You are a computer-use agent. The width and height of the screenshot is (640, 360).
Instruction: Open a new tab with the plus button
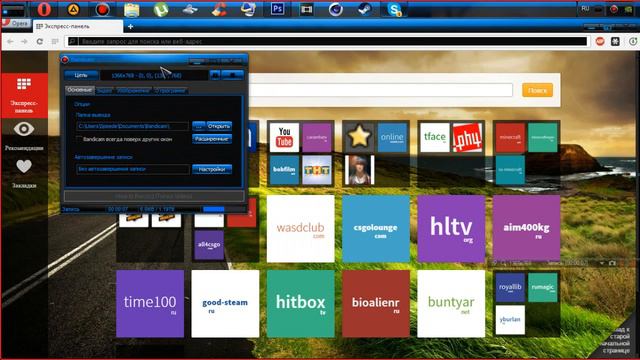click(130, 27)
